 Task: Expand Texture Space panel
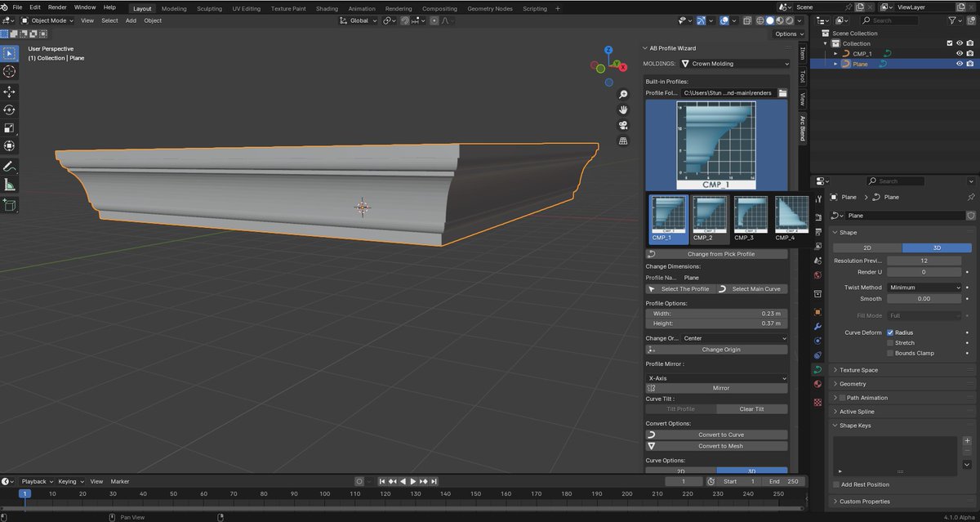(x=859, y=370)
